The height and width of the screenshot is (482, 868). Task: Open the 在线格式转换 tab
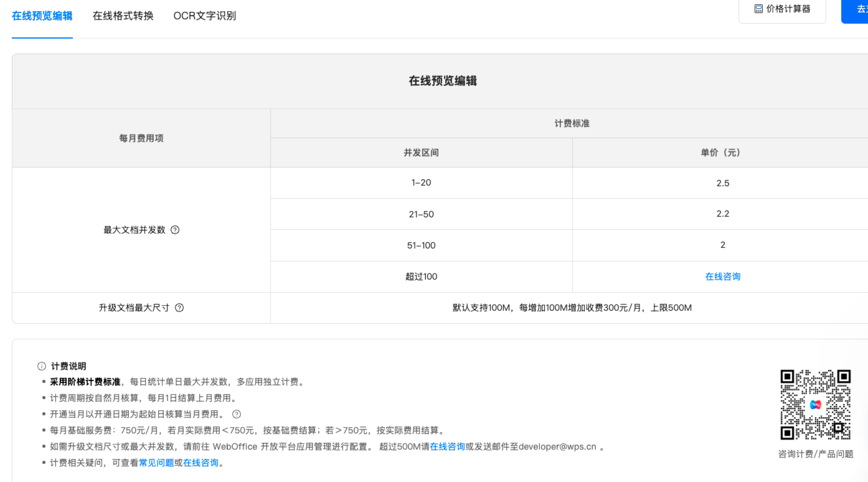tap(123, 16)
